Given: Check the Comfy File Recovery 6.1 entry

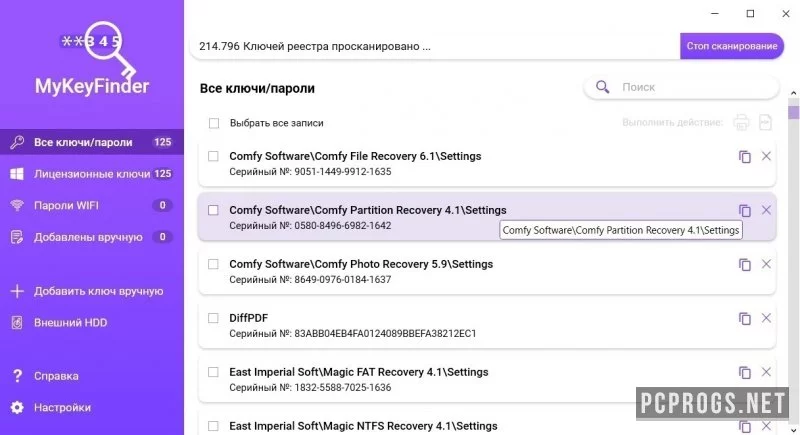Looking at the screenshot, I should coord(213,156).
